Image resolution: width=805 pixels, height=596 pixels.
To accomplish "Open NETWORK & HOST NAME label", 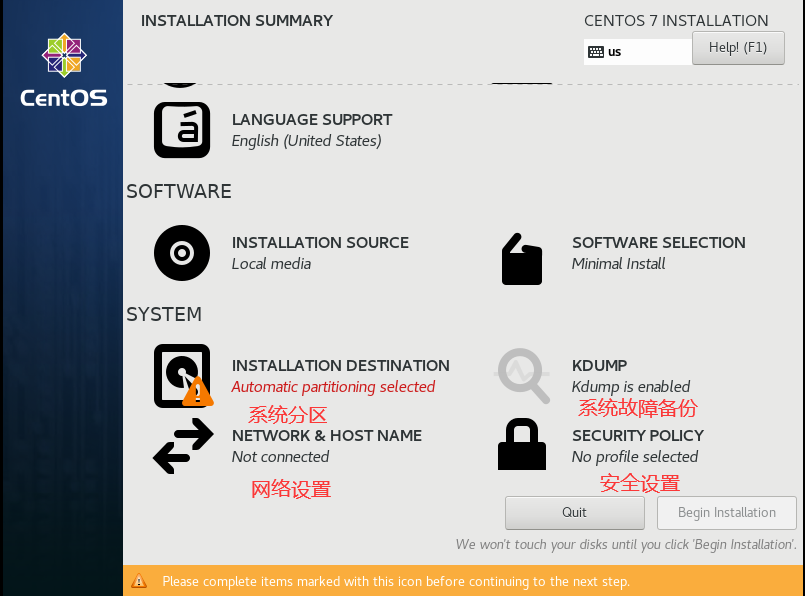I will 327,435.
